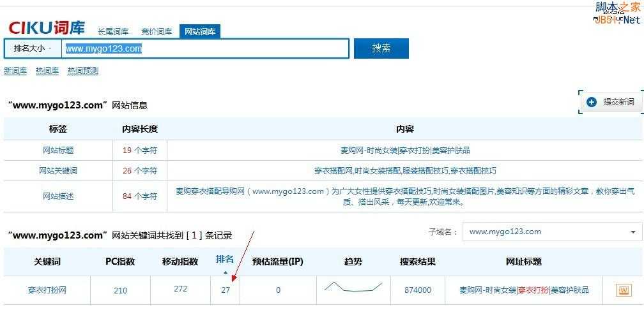The height and width of the screenshot is (310, 644).
Task: Click the orange W icon in keyword row
Action: pyautogui.click(x=623, y=290)
